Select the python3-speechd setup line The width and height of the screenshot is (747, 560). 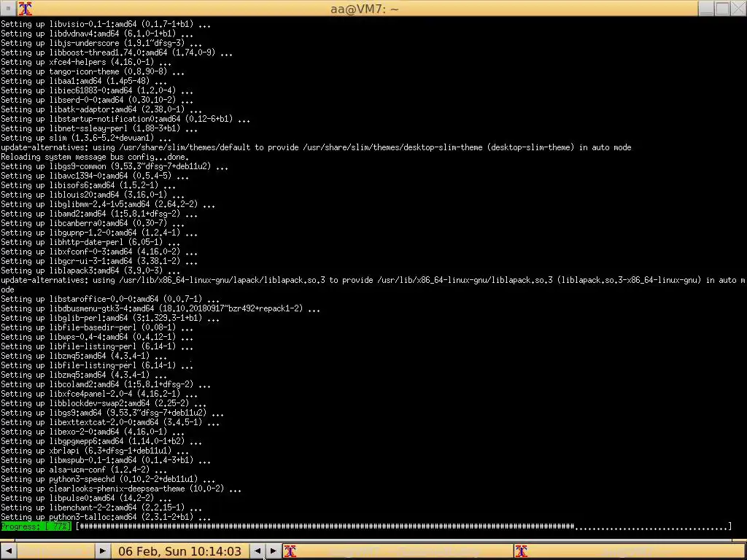pos(108,479)
